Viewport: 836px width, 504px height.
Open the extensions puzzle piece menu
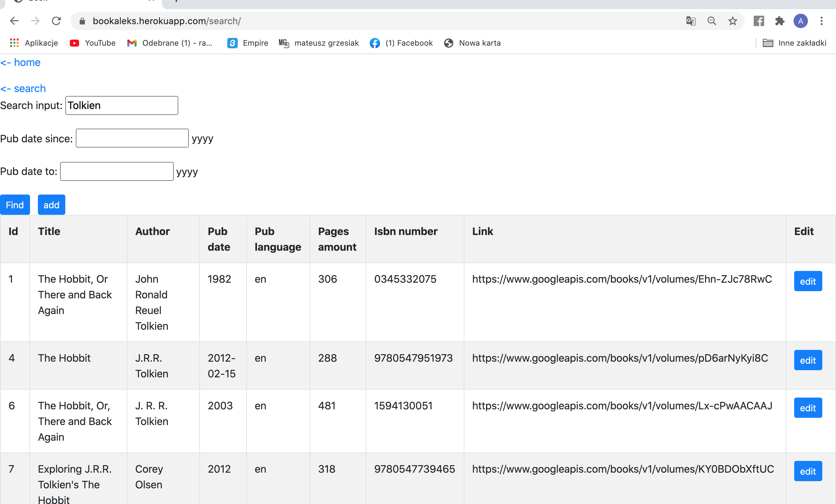click(780, 21)
